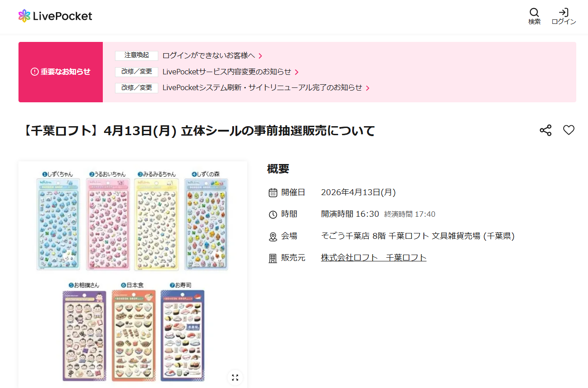Expand the sticker image fullscreen icon
Screen dimensions: 588x388
235,378
